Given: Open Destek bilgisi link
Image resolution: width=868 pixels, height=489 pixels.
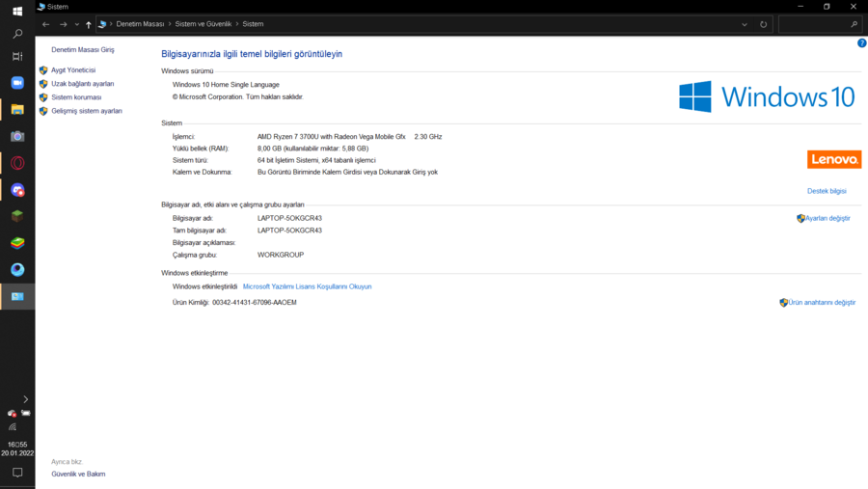Looking at the screenshot, I should [827, 191].
